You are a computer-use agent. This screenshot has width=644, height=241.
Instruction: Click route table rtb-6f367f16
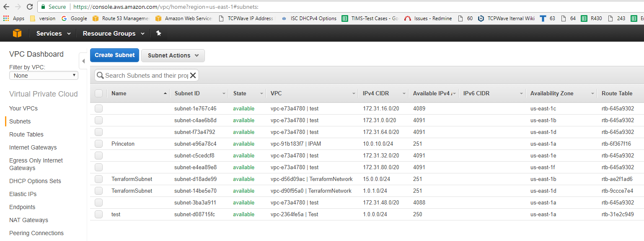coord(616,144)
